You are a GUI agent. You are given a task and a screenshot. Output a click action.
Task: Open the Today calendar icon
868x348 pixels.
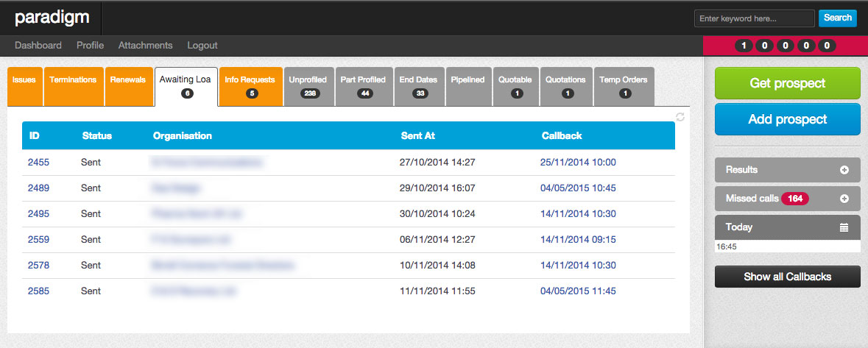click(x=844, y=227)
